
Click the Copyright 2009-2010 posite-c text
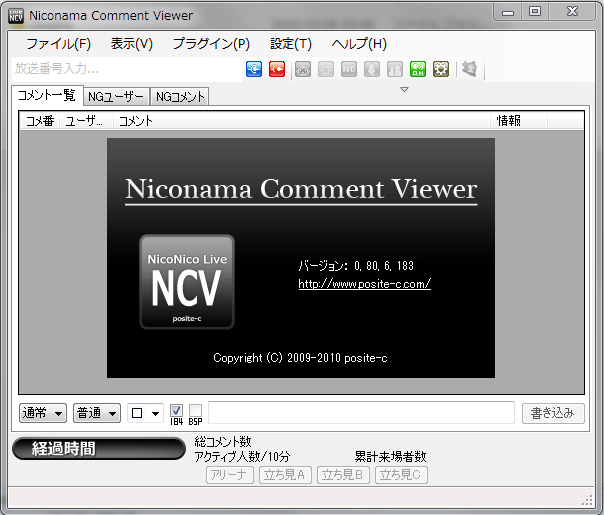(x=300, y=358)
